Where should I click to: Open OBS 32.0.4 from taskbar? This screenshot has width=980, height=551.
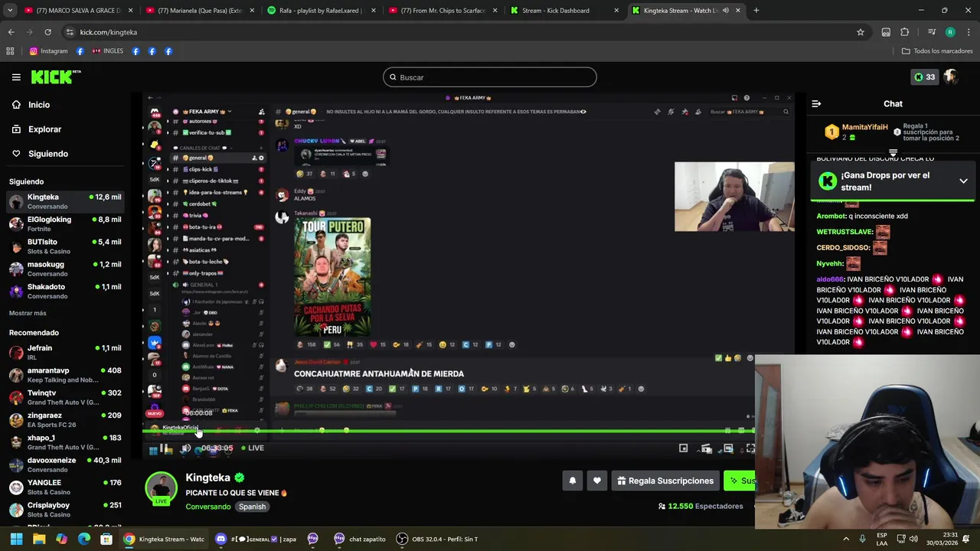pyautogui.click(x=436, y=539)
